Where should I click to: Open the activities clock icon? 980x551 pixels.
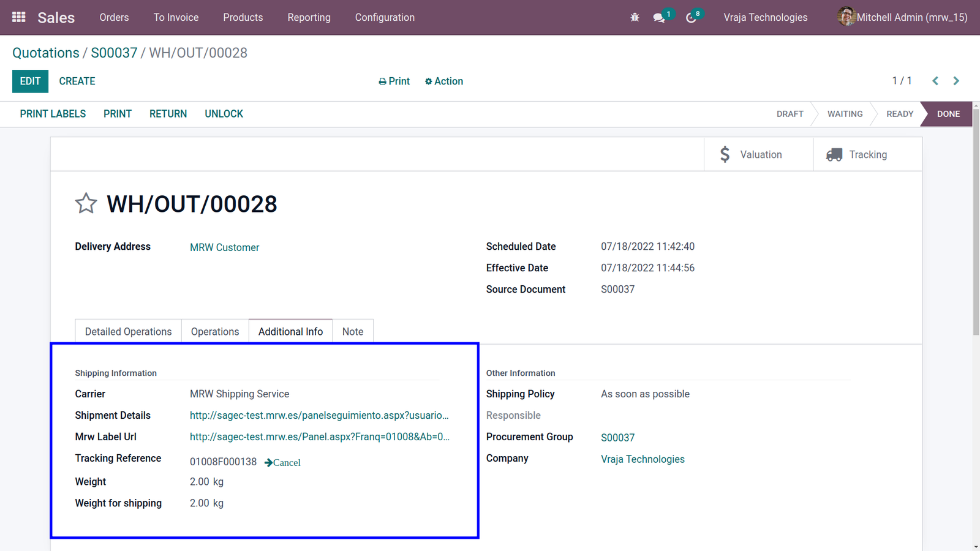point(692,18)
